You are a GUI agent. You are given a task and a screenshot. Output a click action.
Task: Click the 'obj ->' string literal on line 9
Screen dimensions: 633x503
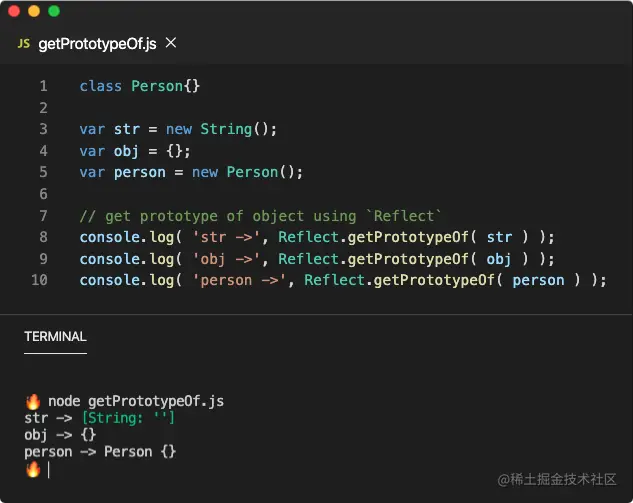point(226,259)
